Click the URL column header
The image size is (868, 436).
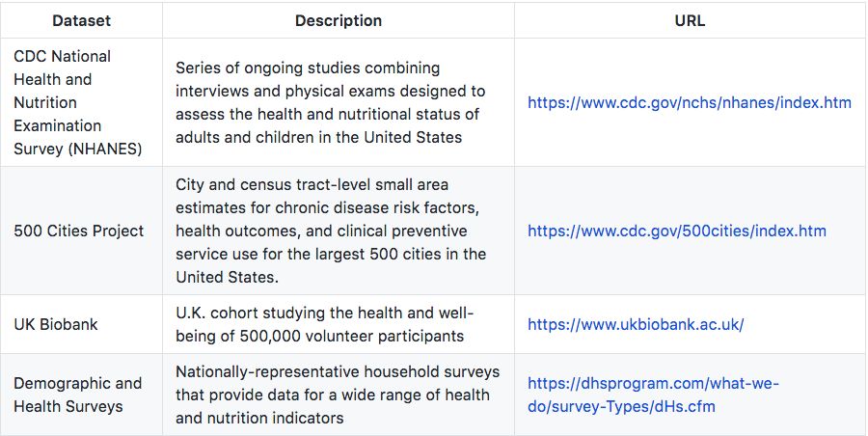click(x=690, y=20)
